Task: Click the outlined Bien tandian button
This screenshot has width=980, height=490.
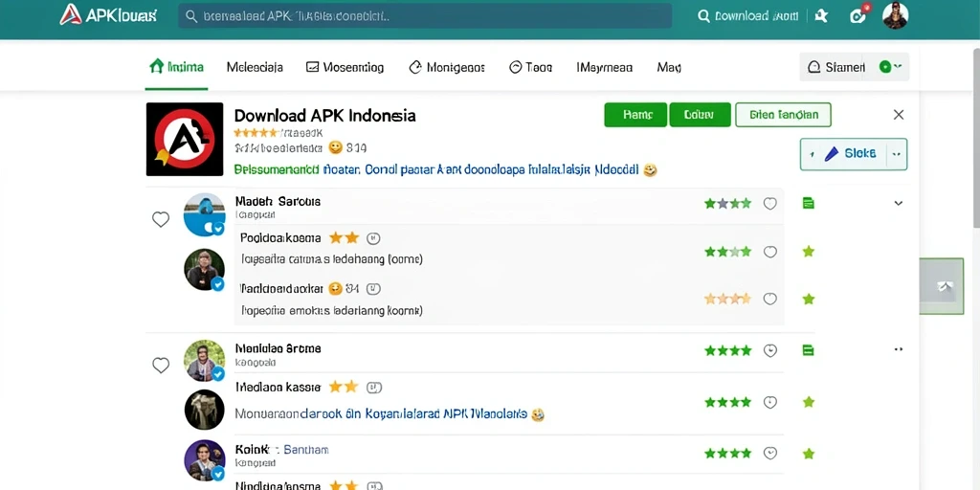Action: click(x=783, y=115)
